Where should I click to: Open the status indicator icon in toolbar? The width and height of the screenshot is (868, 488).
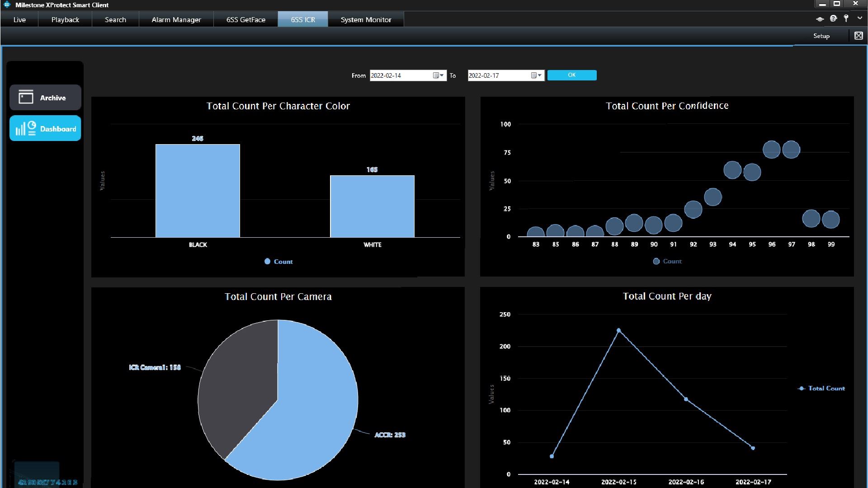(x=820, y=19)
